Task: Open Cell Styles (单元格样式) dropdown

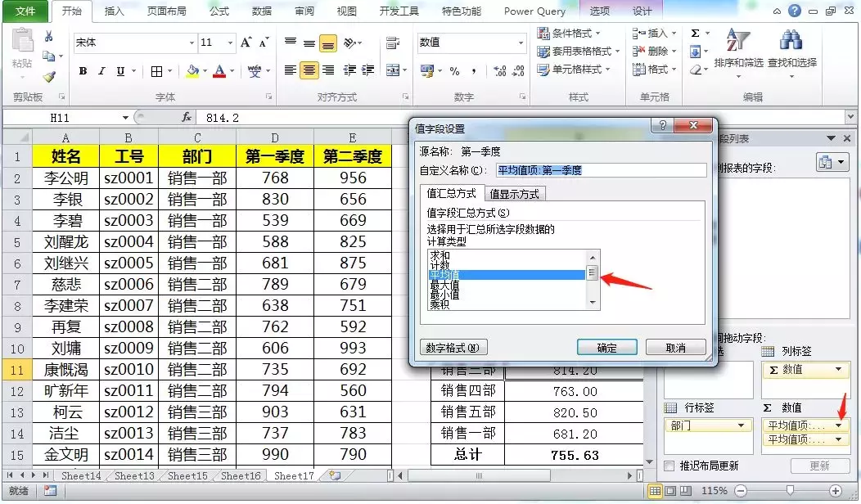Action: 573,70
